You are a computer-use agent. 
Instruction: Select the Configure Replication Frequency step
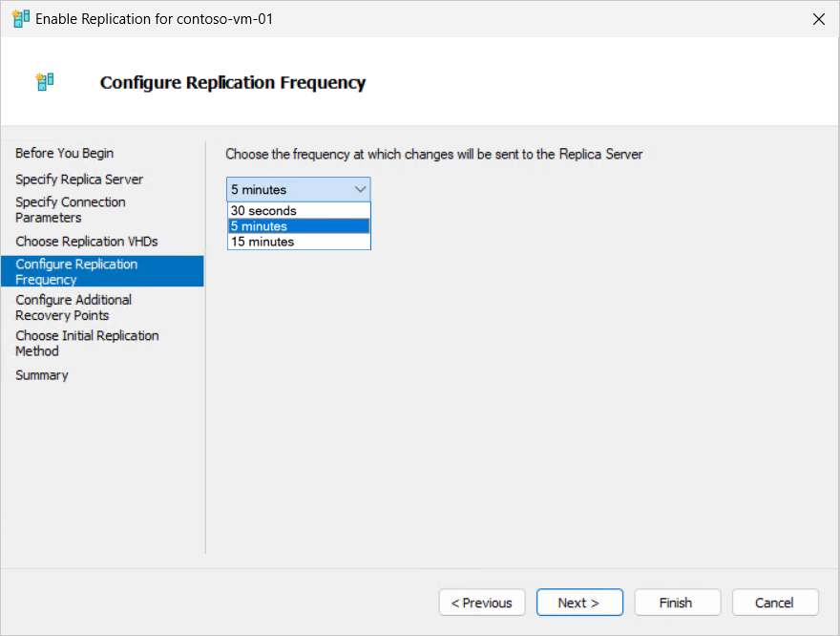coord(102,271)
